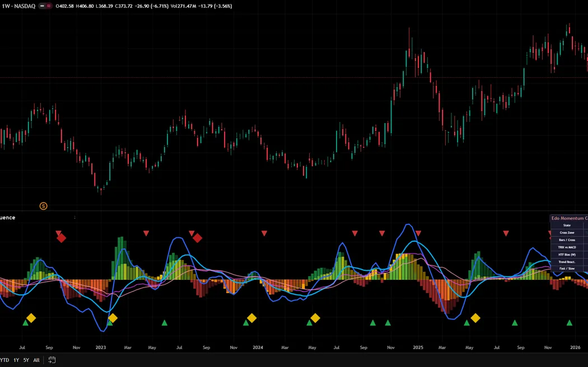Screen dimensions: 588x367
Task: Click the Edo Momentum table title
Action: (x=570, y=218)
